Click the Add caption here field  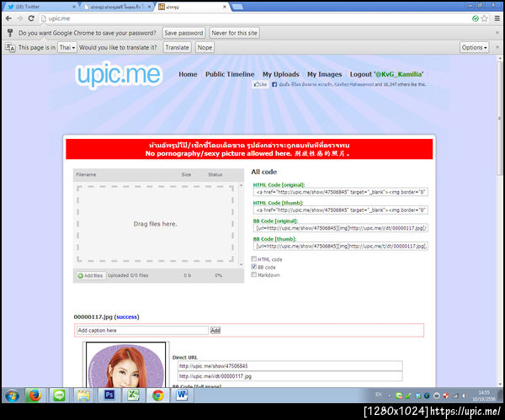pos(142,330)
